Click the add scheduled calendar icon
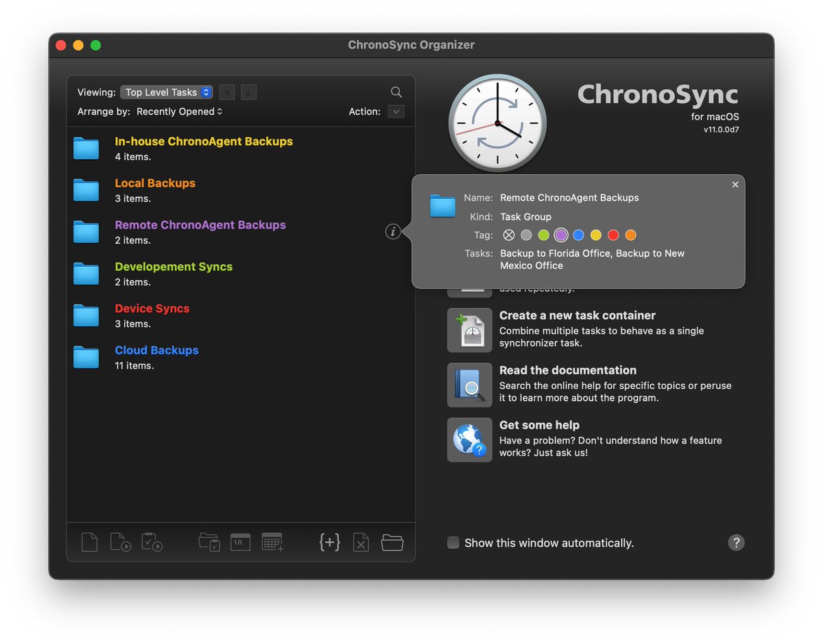The height and width of the screenshot is (644, 823). click(x=272, y=542)
